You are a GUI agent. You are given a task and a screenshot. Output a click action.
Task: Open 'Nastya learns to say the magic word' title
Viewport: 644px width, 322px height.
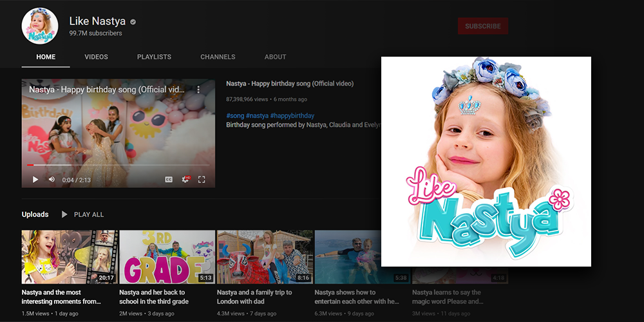(448, 297)
